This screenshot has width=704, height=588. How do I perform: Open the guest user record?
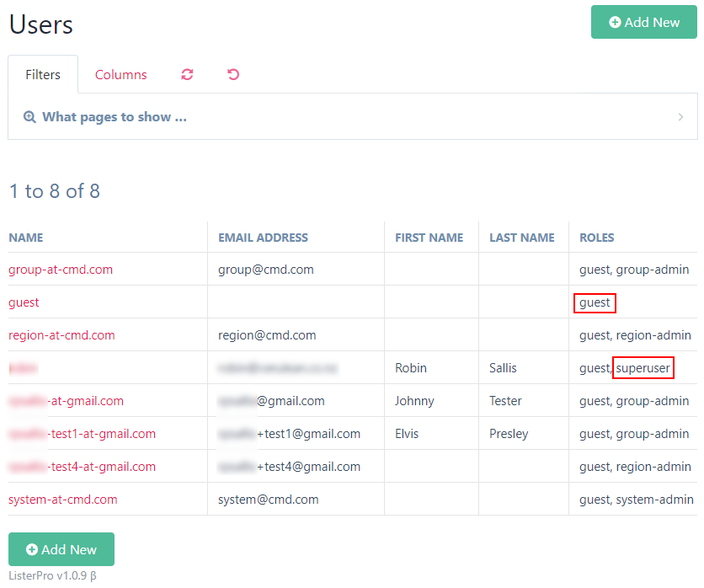click(x=24, y=302)
